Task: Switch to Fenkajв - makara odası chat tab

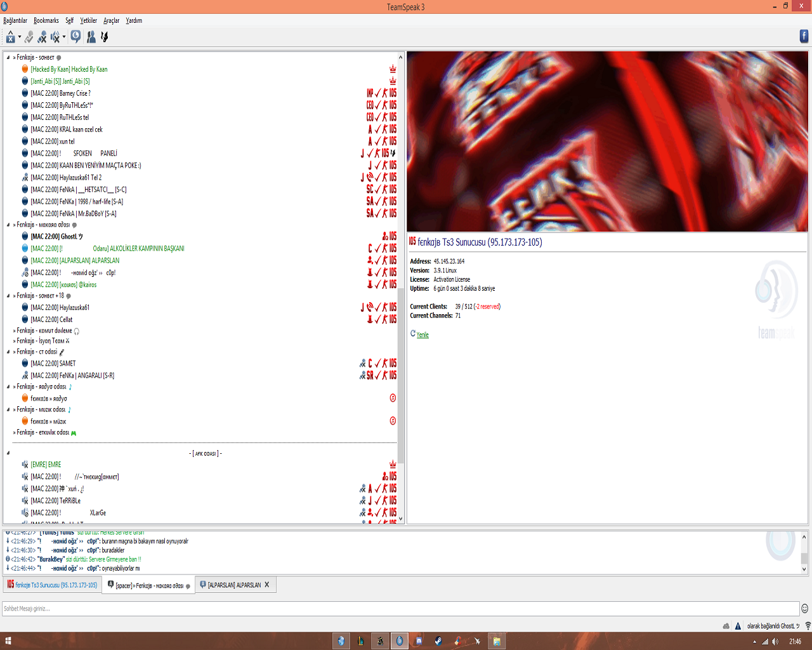Action: 149,585
